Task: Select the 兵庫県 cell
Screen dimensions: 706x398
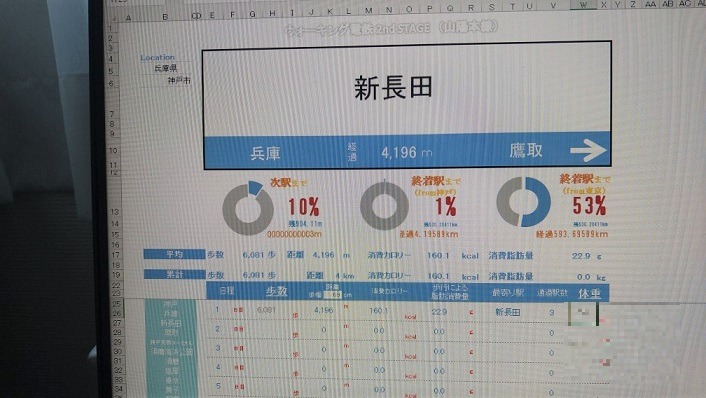Action: pos(165,68)
